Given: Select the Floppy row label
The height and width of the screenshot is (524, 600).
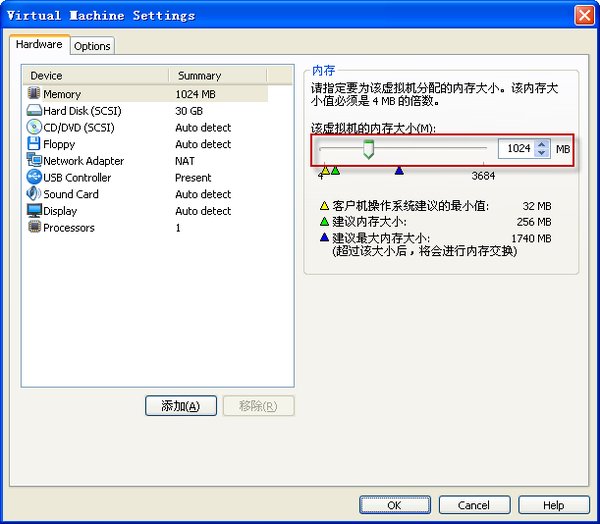Looking at the screenshot, I should coord(59,144).
